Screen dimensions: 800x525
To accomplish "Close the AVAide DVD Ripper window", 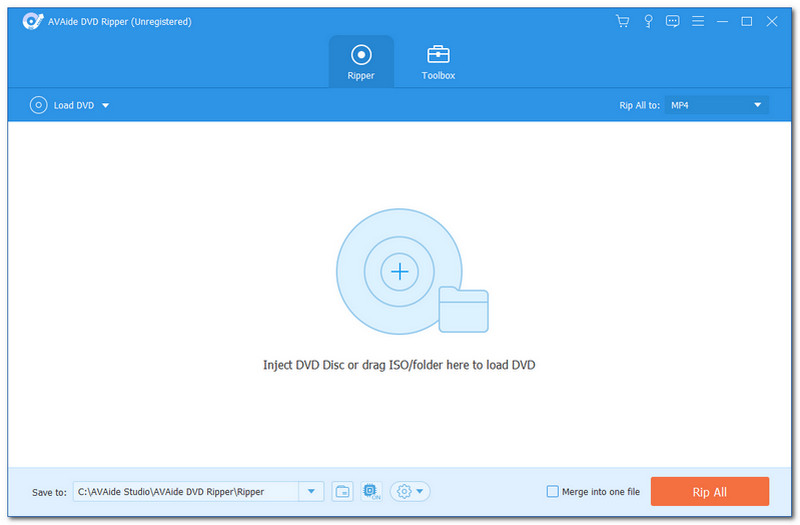I will [x=772, y=21].
